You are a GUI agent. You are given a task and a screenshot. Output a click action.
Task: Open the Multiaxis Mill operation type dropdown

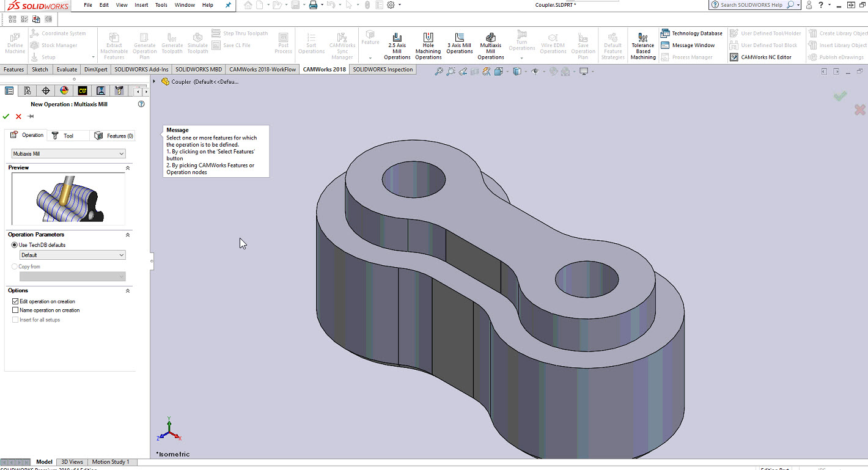click(x=68, y=154)
